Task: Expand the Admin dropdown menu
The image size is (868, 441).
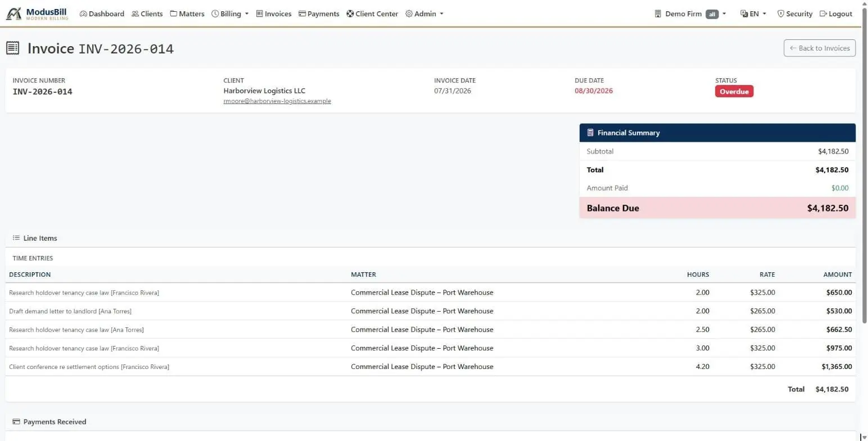Action: click(424, 13)
